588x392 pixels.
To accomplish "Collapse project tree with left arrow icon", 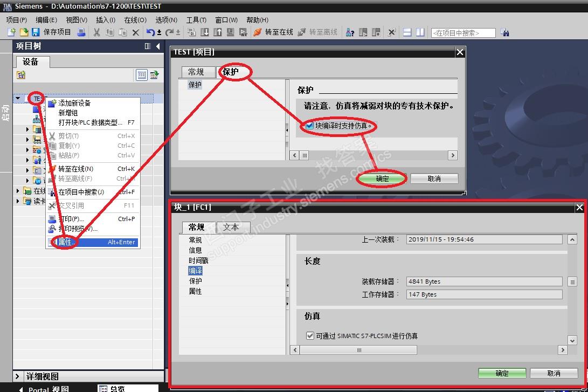I will pyautogui.click(x=158, y=46).
